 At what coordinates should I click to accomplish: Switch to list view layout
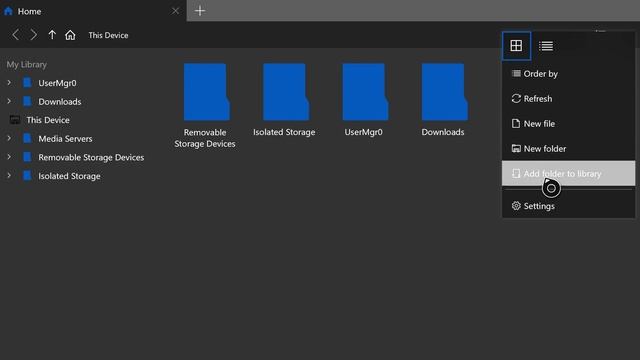[546, 46]
